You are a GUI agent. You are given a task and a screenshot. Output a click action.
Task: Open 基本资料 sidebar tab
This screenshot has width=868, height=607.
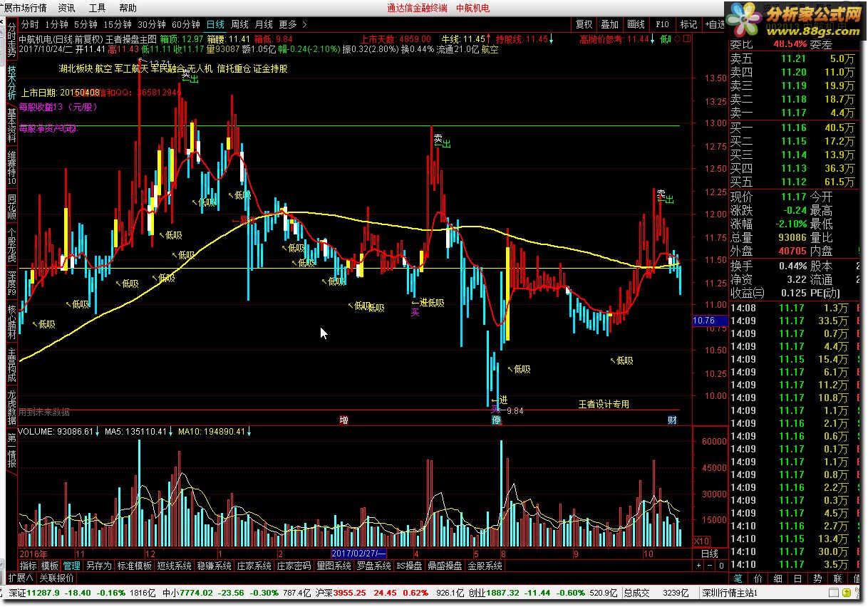[11, 126]
